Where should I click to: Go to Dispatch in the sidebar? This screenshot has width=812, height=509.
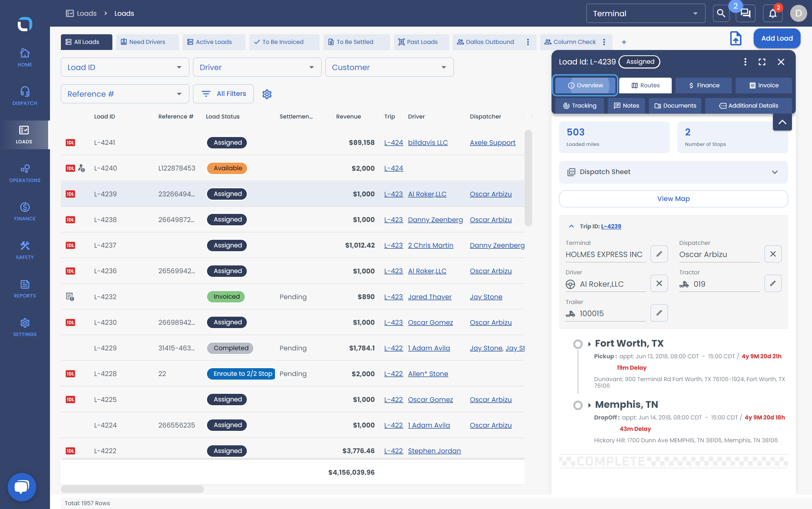[25, 96]
